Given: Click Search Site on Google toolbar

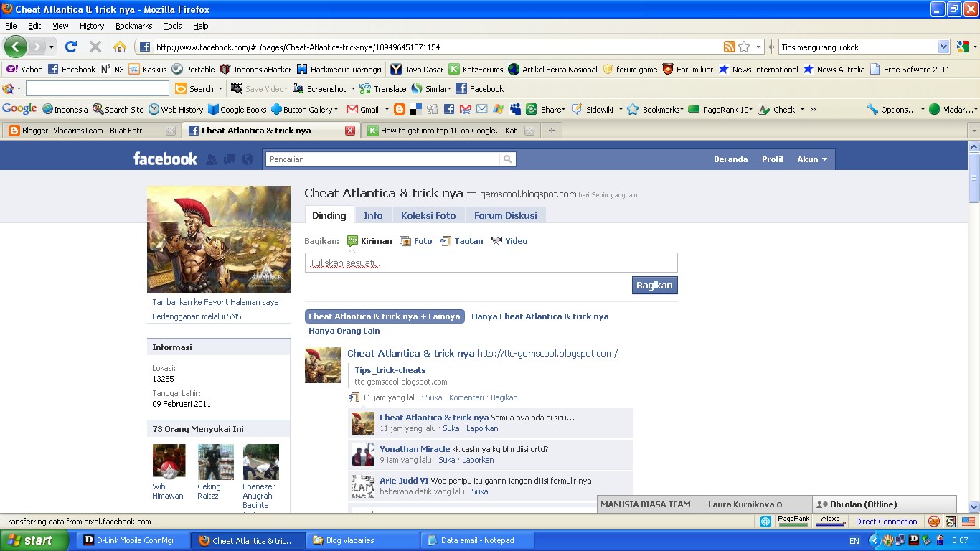Looking at the screenshot, I should 118,110.
